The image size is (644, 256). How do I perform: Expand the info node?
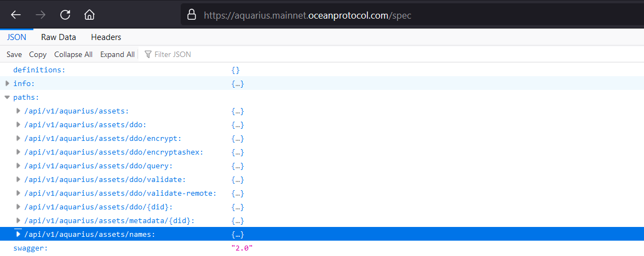[7, 83]
